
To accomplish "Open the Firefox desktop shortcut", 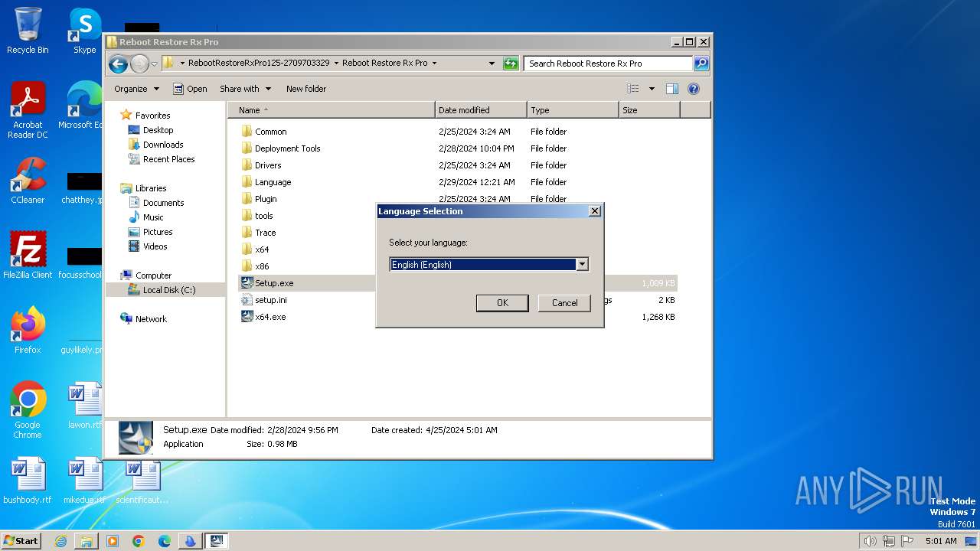I will pos(28,330).
